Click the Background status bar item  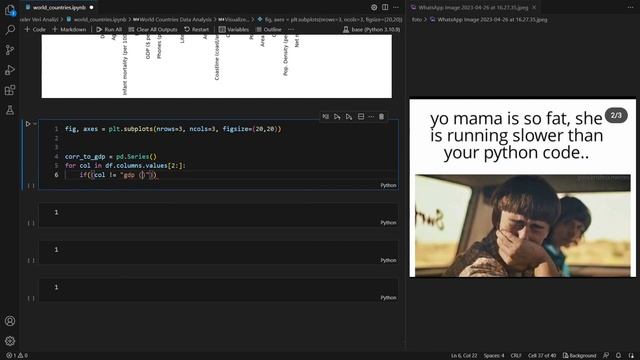(x=580, y=356)
